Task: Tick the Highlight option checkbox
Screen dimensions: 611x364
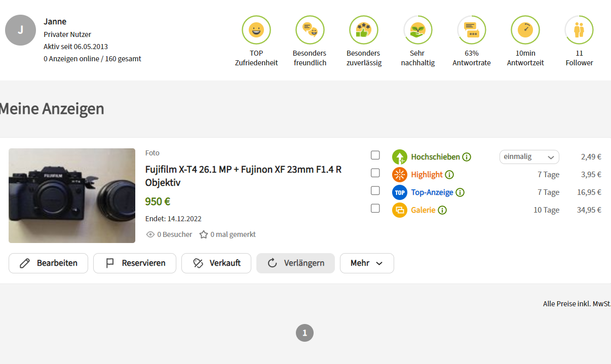Action: pos(375,173)
